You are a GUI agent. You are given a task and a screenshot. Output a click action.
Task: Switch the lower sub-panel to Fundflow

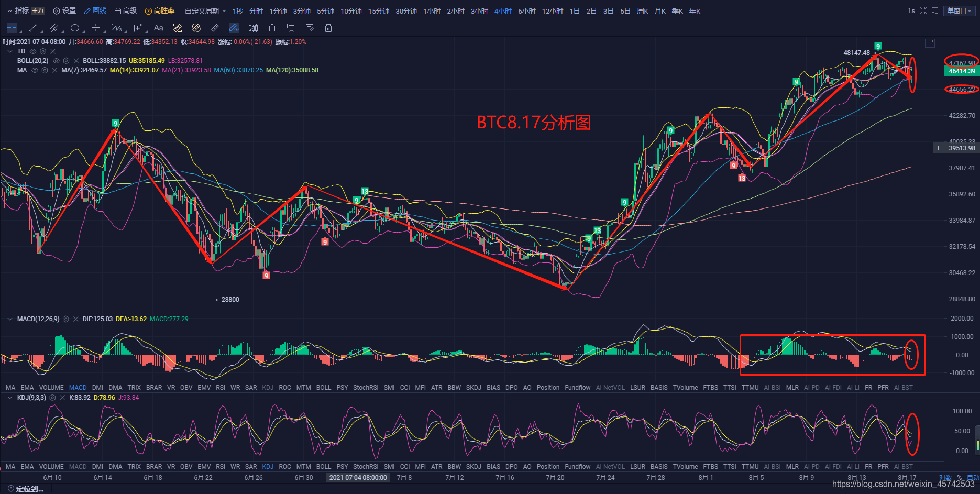[578, 467]
